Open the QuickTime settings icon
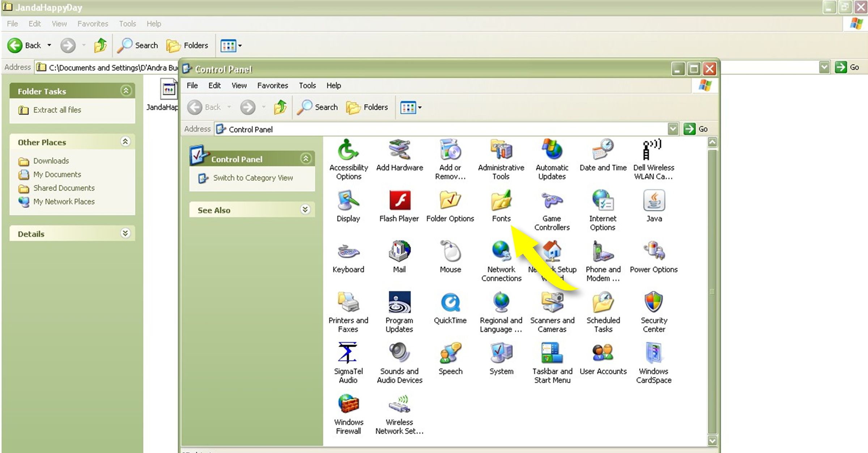The image size is (868, 453). 450,303
